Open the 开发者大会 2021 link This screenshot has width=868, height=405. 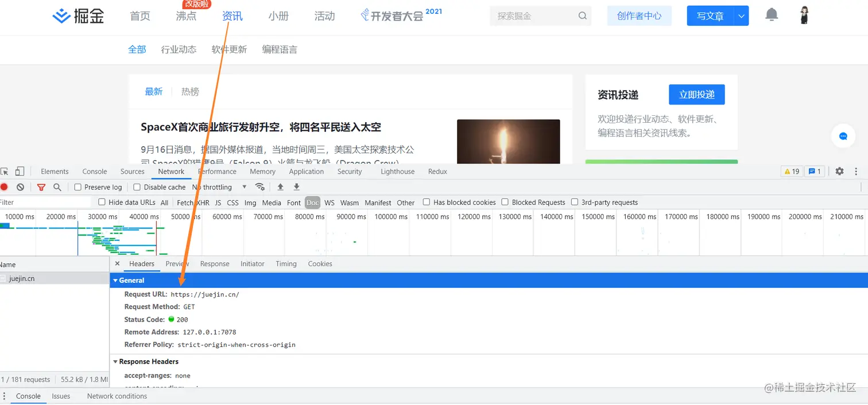(x=401, y=15)
